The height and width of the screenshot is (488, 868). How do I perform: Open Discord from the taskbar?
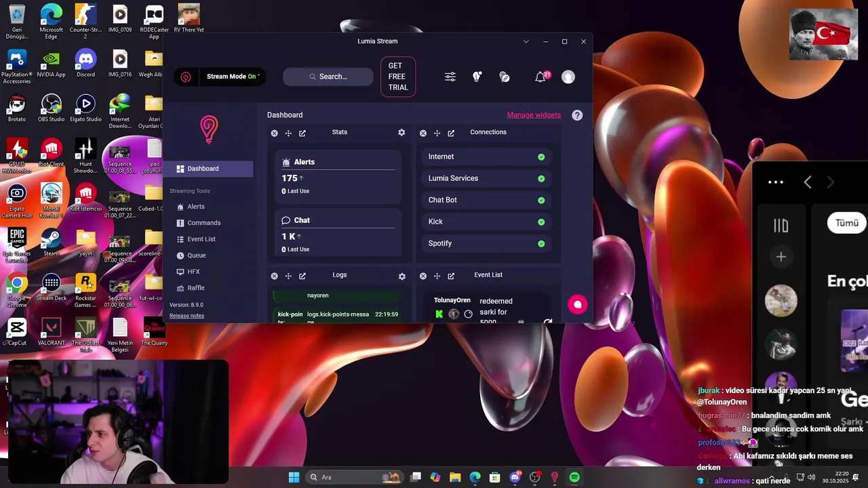(x=515, y=477)
